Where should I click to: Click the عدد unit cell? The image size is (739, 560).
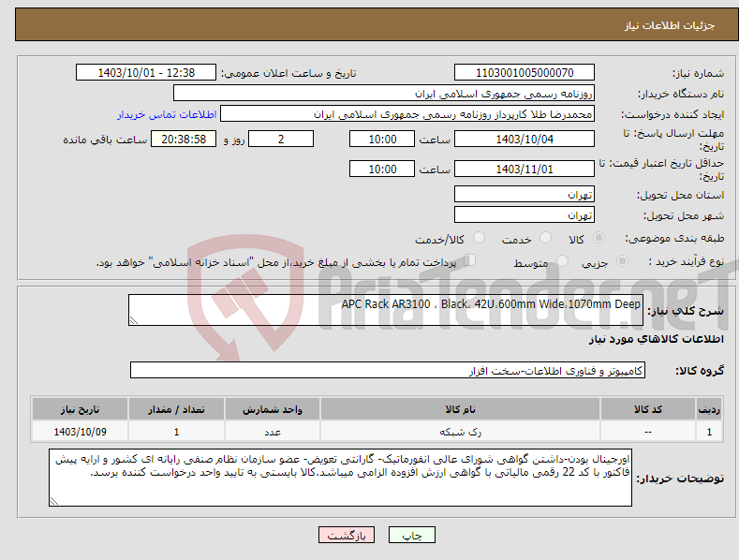[273, 432]
